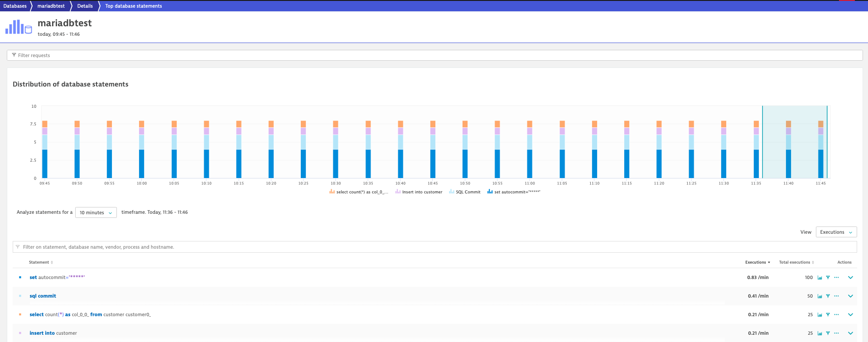Toggle 'SQL Commit' series in chart legend
Screen dimensions: 868x342
pyautogui.click(x=465, y=192)
